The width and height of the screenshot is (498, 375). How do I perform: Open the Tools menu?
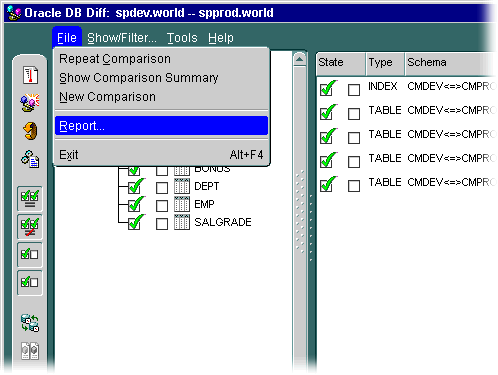(x=182, y=38)
